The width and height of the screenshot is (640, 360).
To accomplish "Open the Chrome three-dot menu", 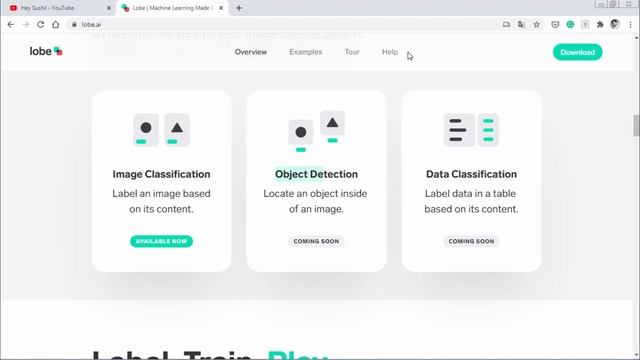I will [x=630, y=24].
